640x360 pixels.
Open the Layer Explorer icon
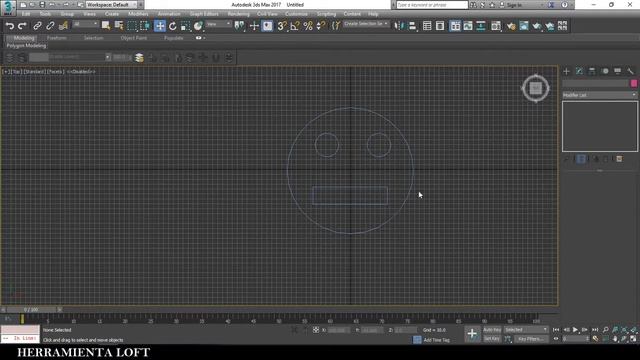(440, 26)
